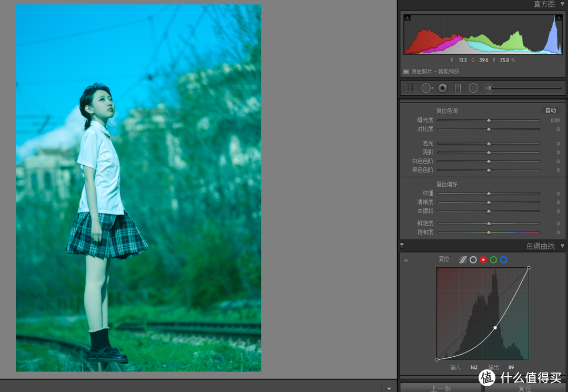Toggle shadow clipping indicator in histogram
Image resolution: width=568 pixels, height=392 pixels.
[408, 17]
